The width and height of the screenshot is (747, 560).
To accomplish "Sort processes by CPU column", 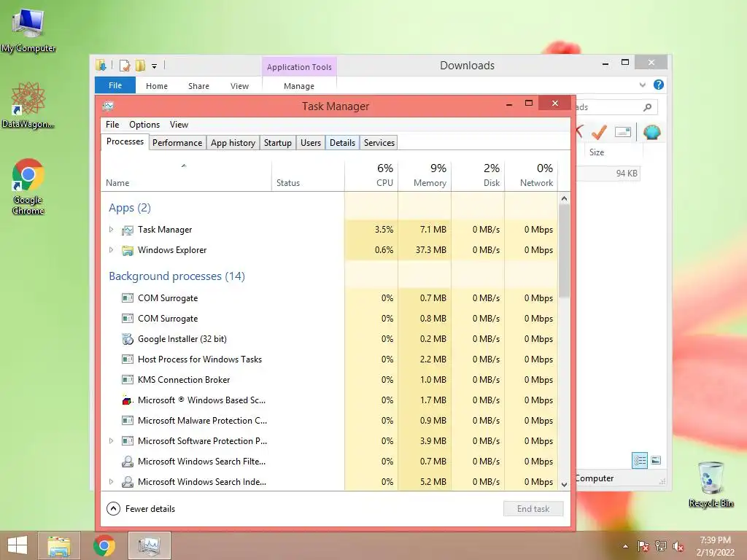I will [371, 175].
